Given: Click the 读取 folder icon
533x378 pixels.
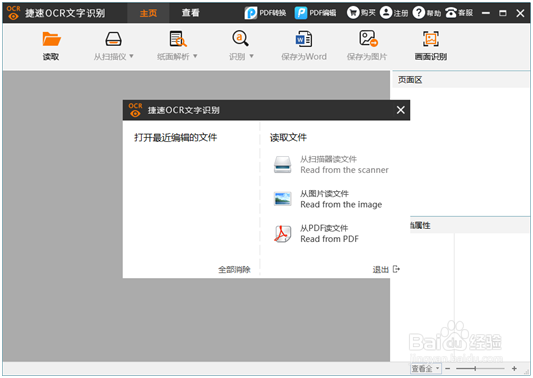Looking at the screenshot, I should pos(51,39).
